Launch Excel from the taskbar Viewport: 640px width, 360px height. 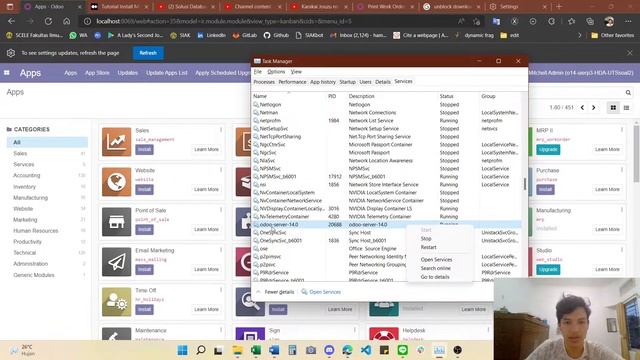point(256,350)
